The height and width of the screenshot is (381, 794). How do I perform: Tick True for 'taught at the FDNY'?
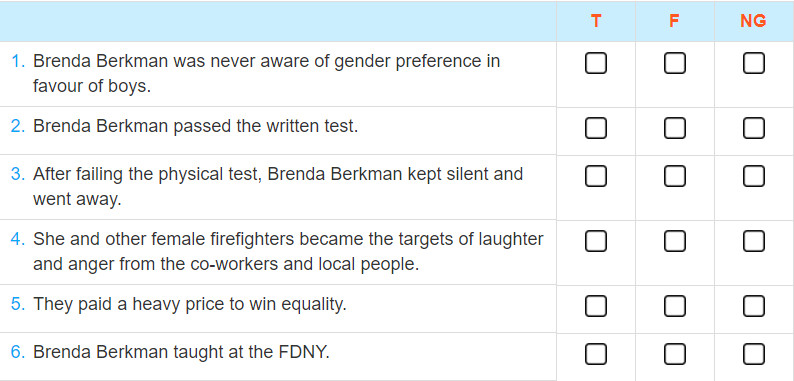[x=596, y=354]
